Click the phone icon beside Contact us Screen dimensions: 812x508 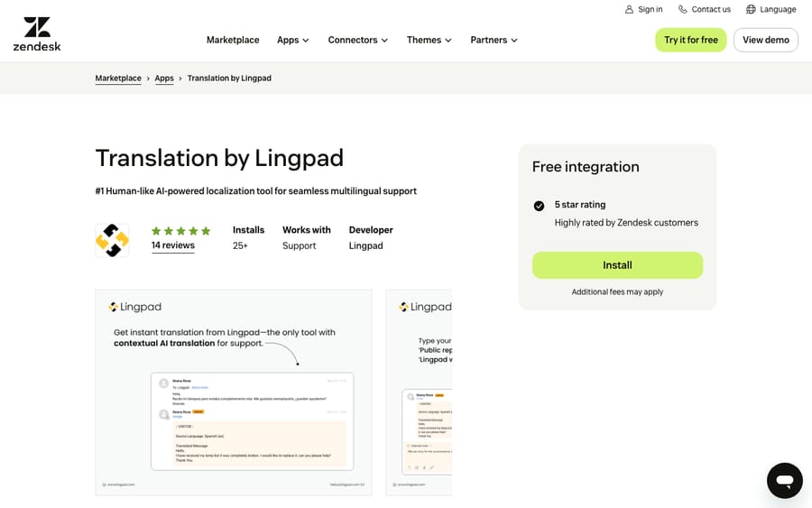point(683,9)
